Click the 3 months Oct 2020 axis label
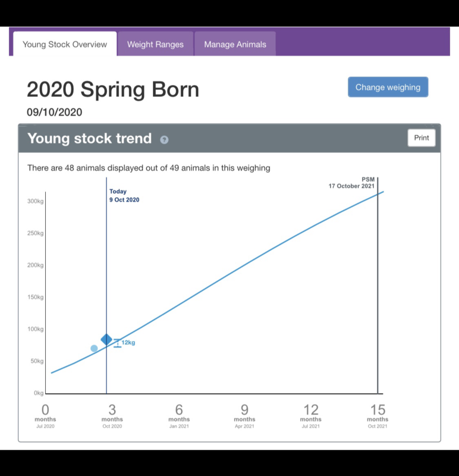This screenshot has width=459, height=476. pyautogui.click(x=112, y=416)
